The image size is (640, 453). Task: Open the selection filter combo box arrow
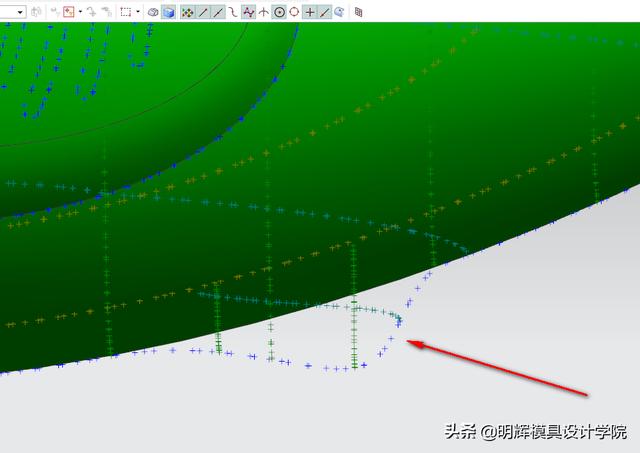coord(20,12)
